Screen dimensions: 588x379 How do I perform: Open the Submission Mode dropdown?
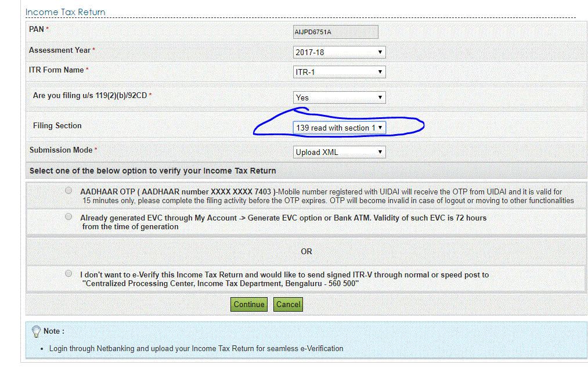click(339, 151)
